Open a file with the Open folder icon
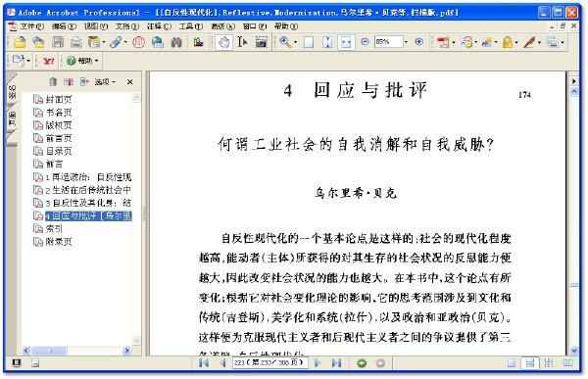Image resolution: width=588 pixels, height=379 pixels. pos(20,42)
